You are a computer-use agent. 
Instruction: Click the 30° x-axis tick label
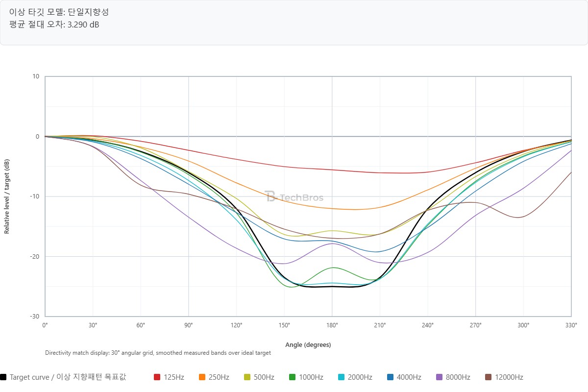click(93, 325)
